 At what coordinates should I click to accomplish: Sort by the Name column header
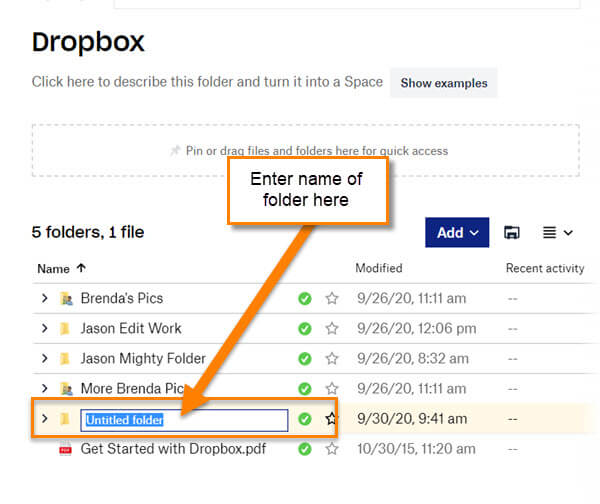[61, 269]
